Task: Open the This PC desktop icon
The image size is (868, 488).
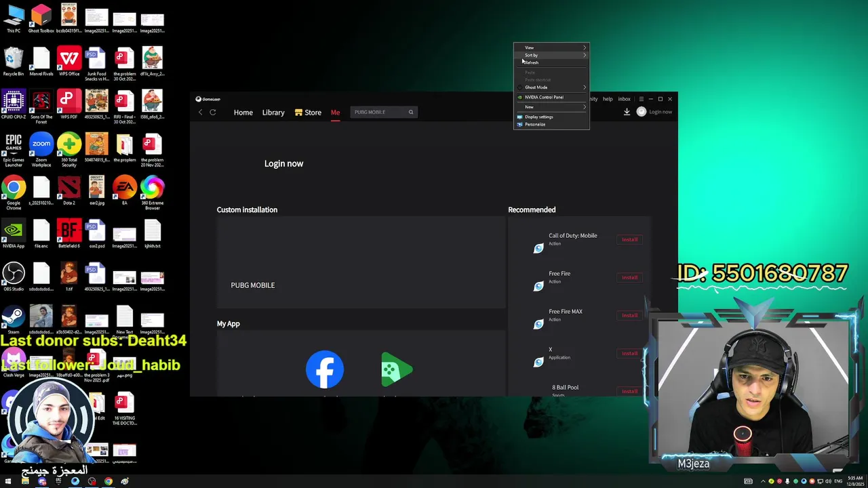Action: 14,18
